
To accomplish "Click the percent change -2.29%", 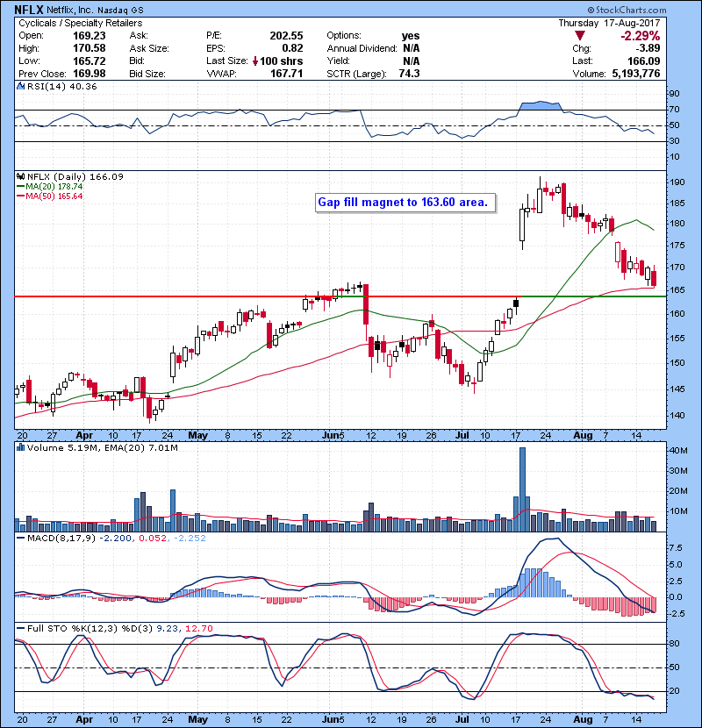I will pos(641,36).
